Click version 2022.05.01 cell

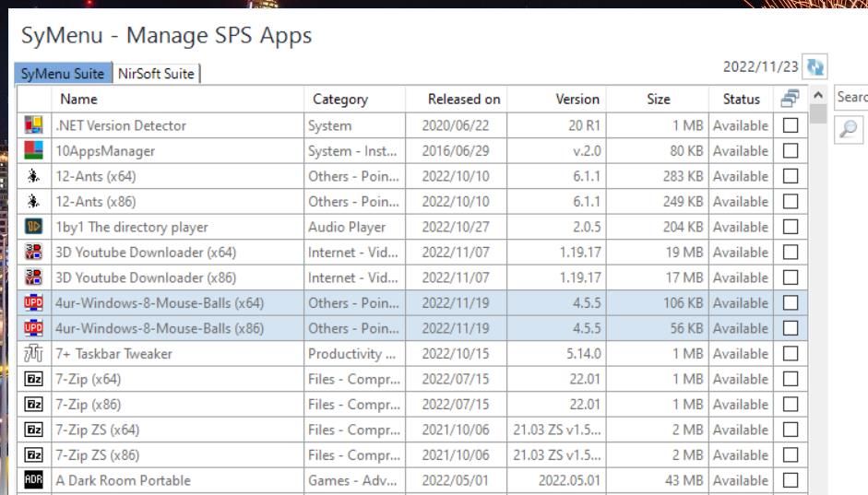[x=556, y=480]
